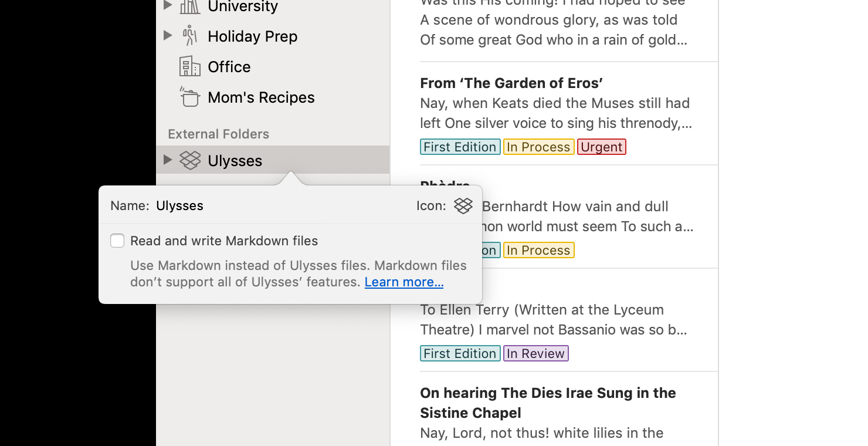868x446 pixels.
Task: Open the sheet starting To Ellen Terry
Action: 569,320
